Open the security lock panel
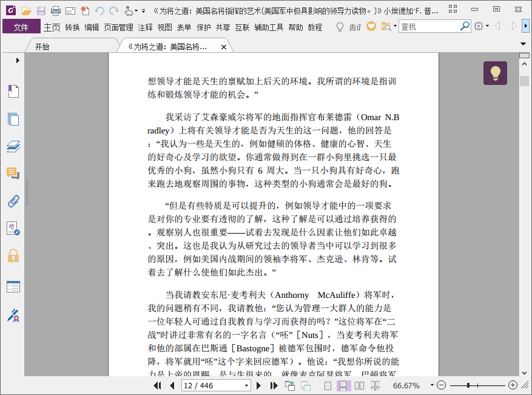This screenshot has height=395, width=532. [13, 255]
